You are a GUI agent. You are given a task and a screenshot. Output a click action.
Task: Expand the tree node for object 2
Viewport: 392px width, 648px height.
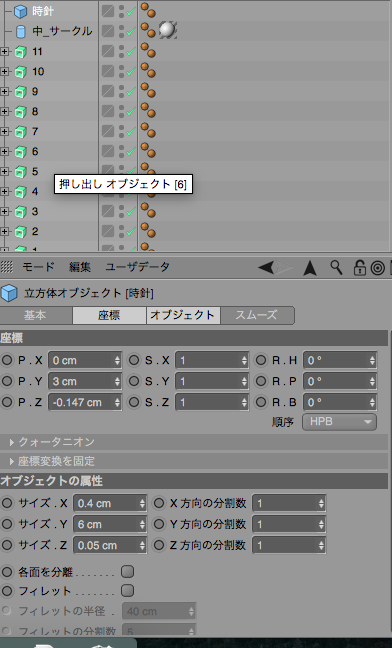4,231
